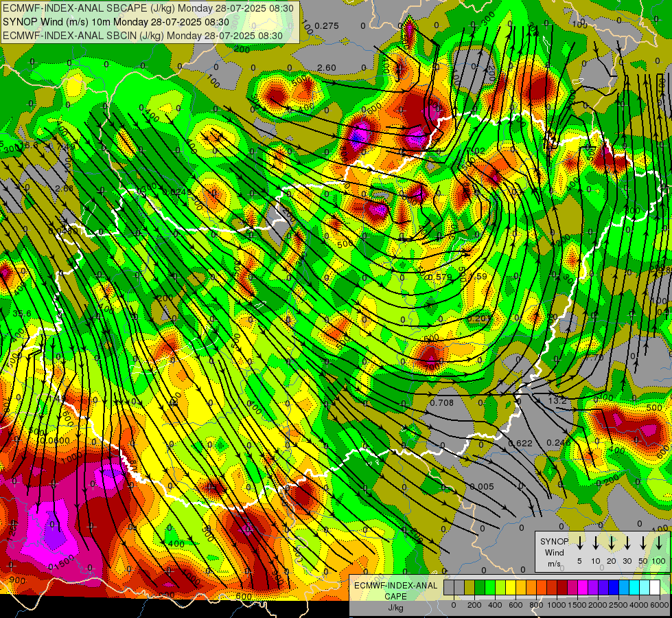This screenshot has width=672, height=618.
Task: Pick the dark green CAPE legend swatch
Action: (480, 588)
